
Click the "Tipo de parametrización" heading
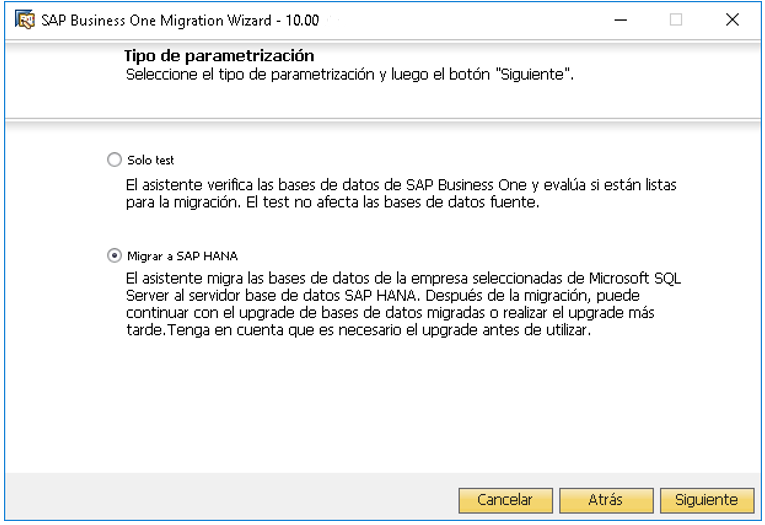tap(219, 56)
